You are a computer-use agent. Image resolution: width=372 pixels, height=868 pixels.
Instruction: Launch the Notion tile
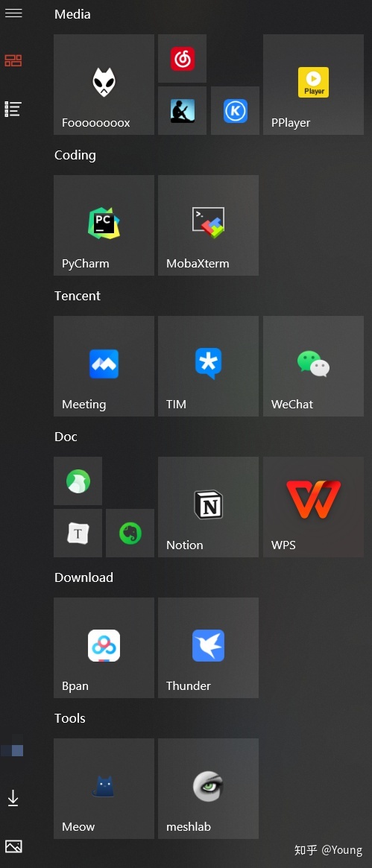coord(208,507)
